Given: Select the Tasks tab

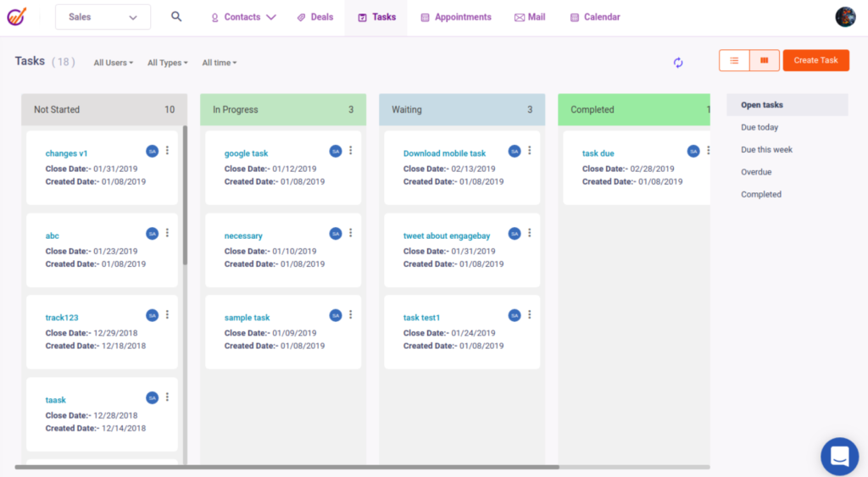Looking at the screenshot, I should point(376,17).
